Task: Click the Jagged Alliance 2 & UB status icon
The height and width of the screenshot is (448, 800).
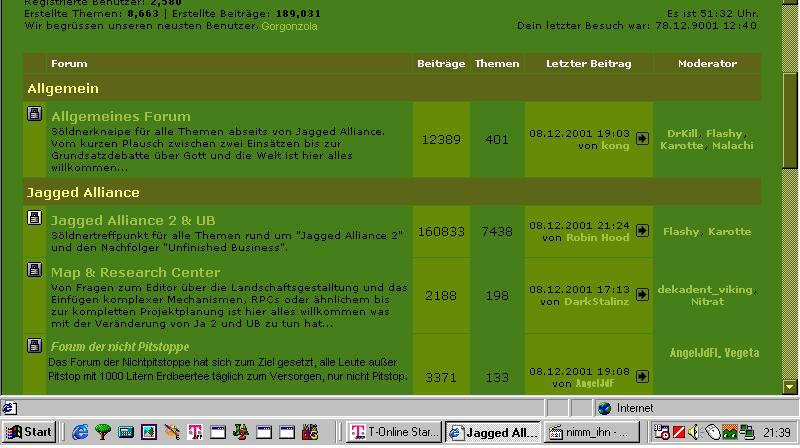Action: (x=34, y=217)
